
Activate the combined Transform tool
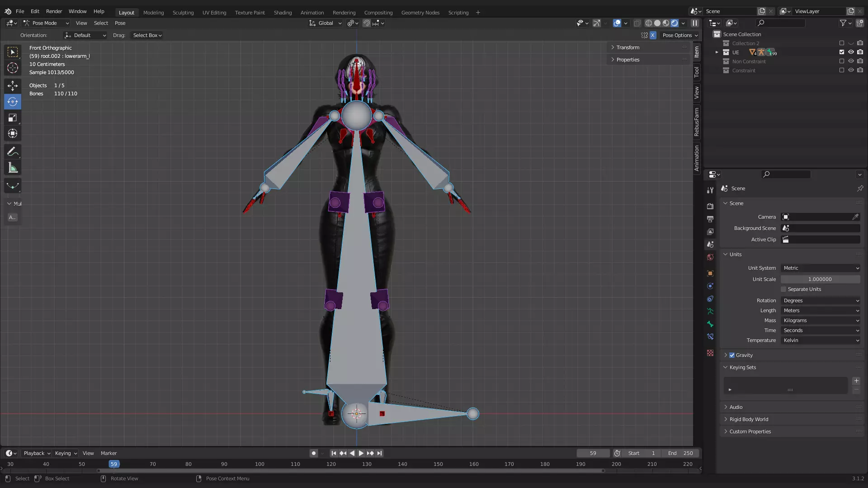pos(13,133)
